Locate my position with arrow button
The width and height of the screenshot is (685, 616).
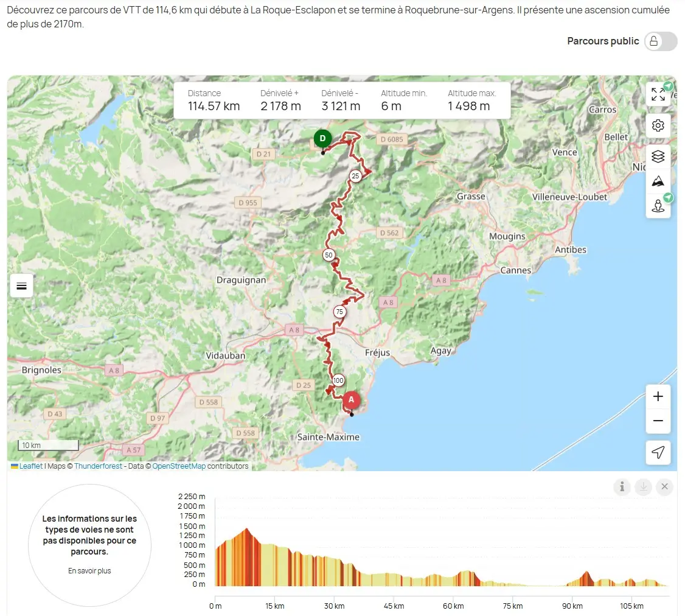tap(658, 452)
